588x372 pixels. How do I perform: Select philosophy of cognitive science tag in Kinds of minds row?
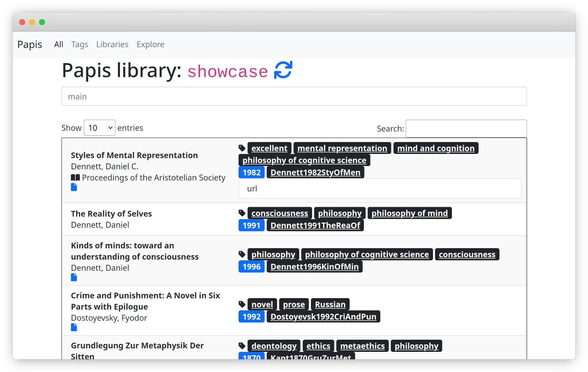click(x=367, y=254)
